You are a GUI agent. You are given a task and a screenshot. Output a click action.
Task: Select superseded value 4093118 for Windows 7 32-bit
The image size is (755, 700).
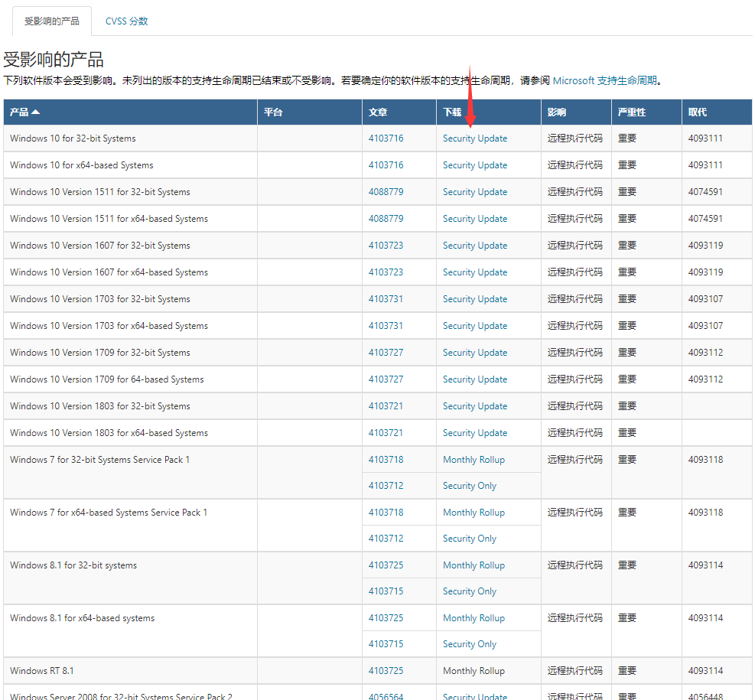705,460
